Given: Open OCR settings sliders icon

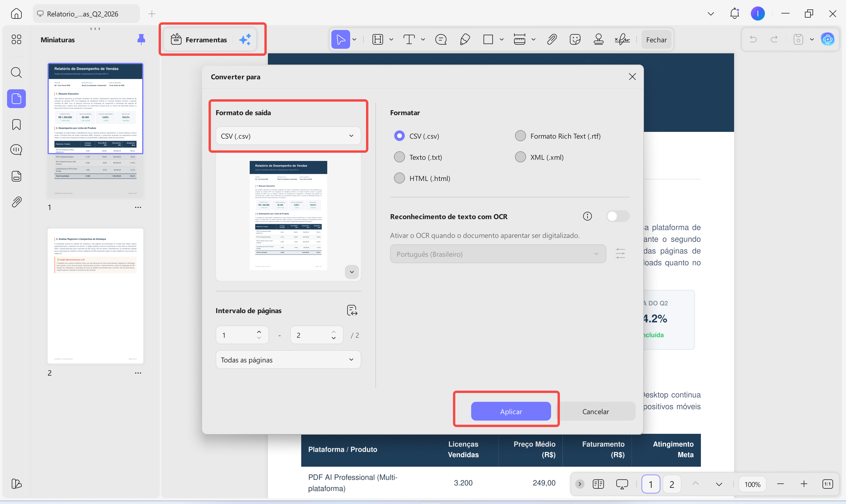Looking at the screenshot, I should (620, 254).
